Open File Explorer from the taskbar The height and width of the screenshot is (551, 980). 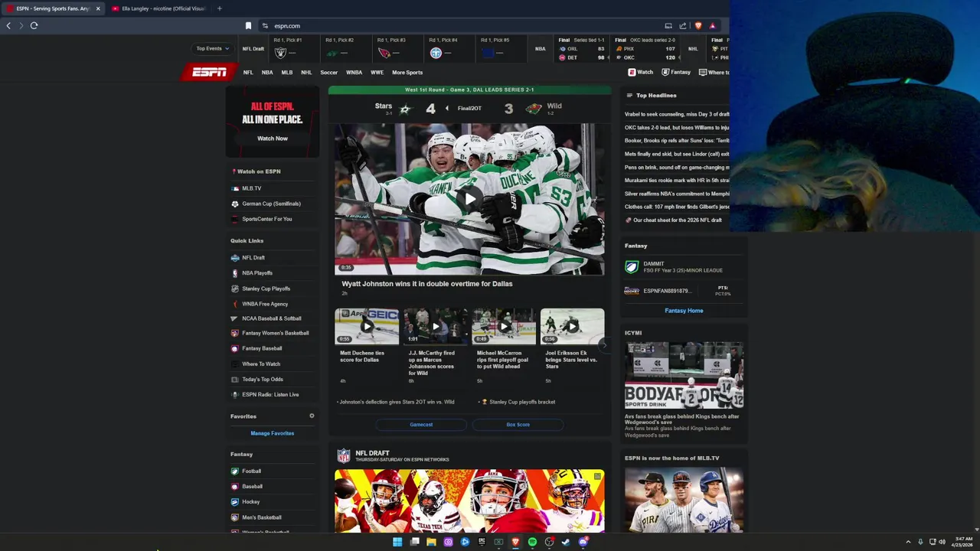click(431, 542)
